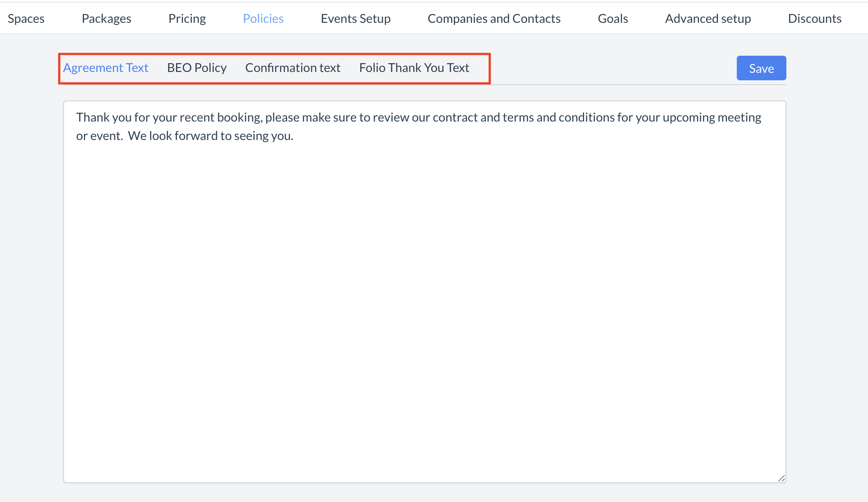Screen dimensions: 868x502
Task: Switch to the Packages tab
Action: click(106, 18)
